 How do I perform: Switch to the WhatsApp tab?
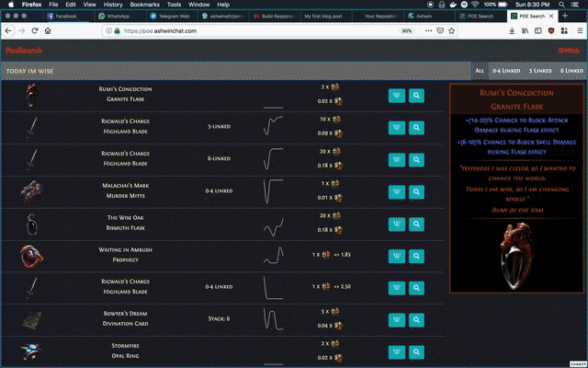119,17
